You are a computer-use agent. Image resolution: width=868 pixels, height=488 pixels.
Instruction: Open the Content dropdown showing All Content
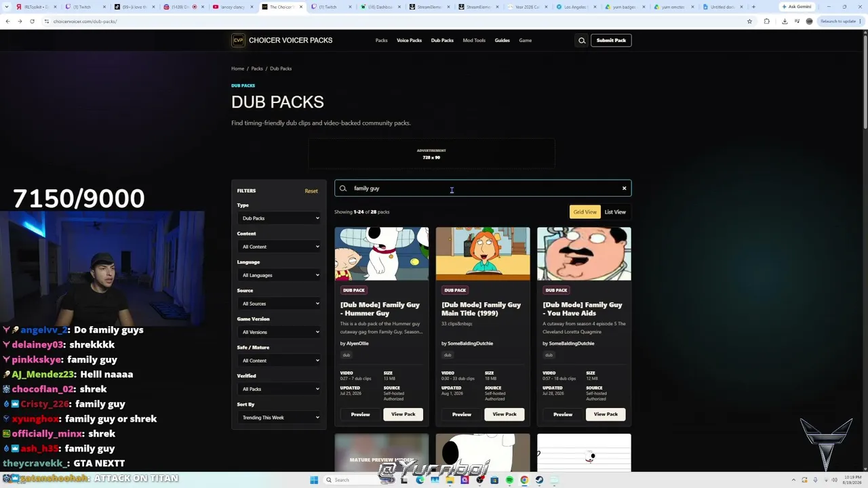[279, 247]
